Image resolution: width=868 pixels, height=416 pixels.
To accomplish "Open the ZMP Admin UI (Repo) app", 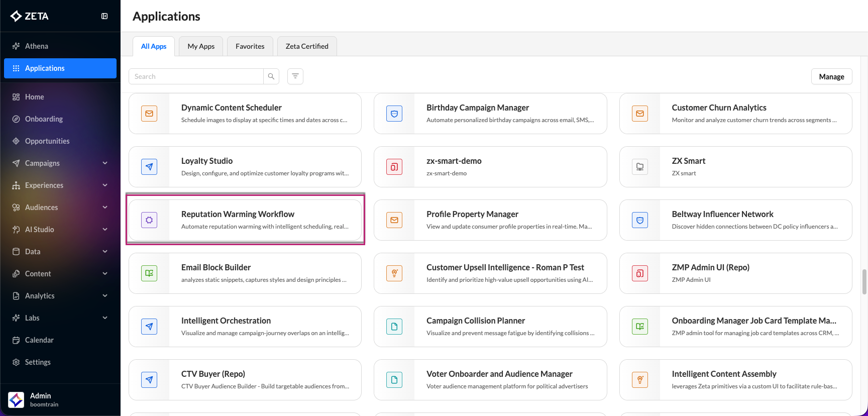I will pyautogui.click(x=736, y=273).
